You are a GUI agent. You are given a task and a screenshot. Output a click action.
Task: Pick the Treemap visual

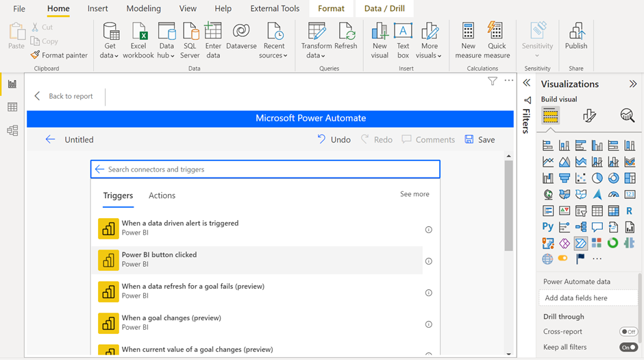(x=630, y=178)
